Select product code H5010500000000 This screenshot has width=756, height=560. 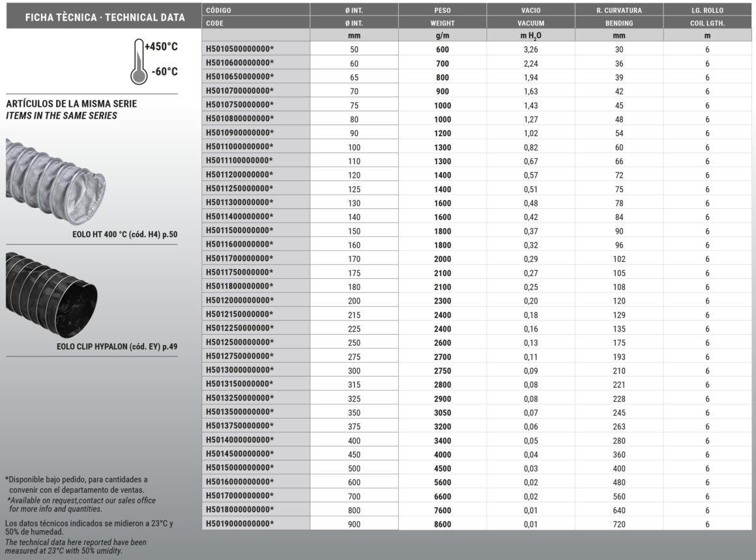click(x=239, y=49)
